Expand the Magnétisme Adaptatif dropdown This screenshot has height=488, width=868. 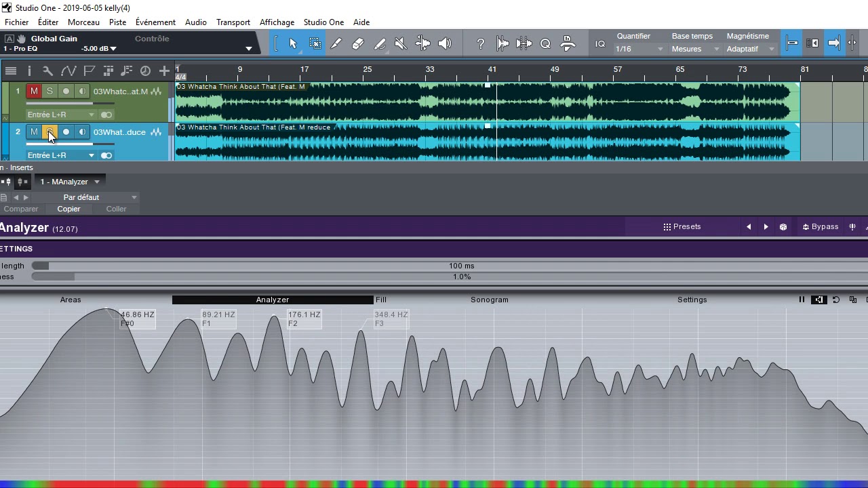(749, 49)
